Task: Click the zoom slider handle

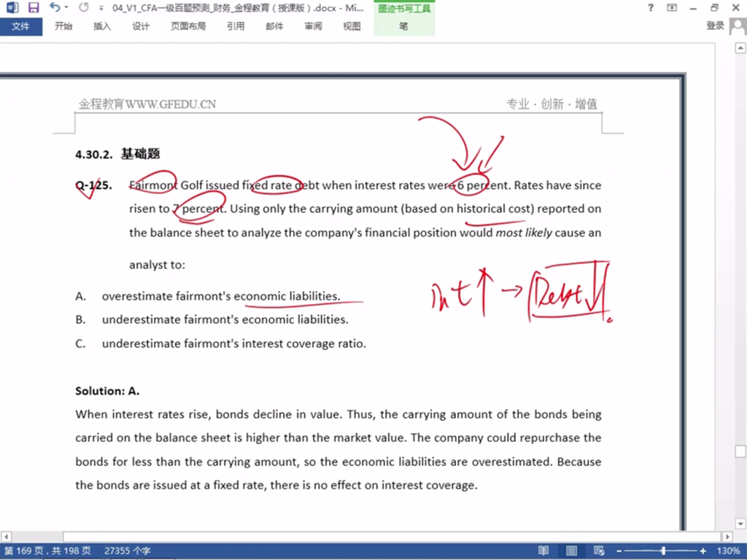Action: pos(662,551)
